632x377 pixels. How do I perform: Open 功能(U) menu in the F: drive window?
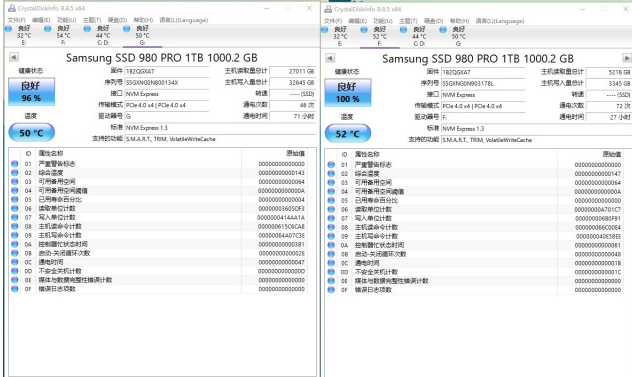(x=383, y=21)
